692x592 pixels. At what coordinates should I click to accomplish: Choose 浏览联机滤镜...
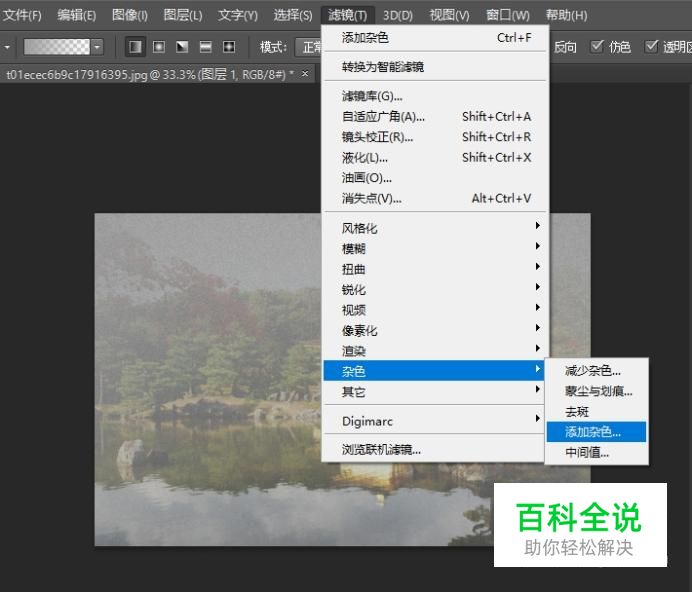(435, 449)
